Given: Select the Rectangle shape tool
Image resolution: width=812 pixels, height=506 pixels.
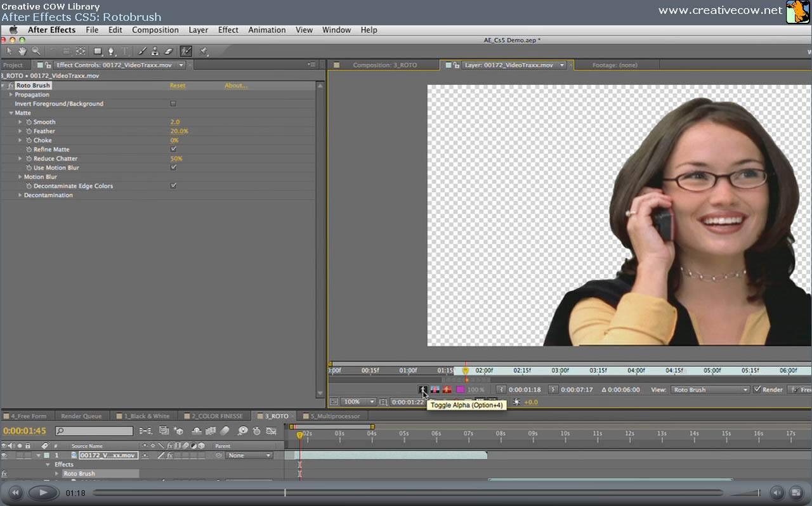Looking at the screenshot, I should pyautogui.click(x=98, y=51).
